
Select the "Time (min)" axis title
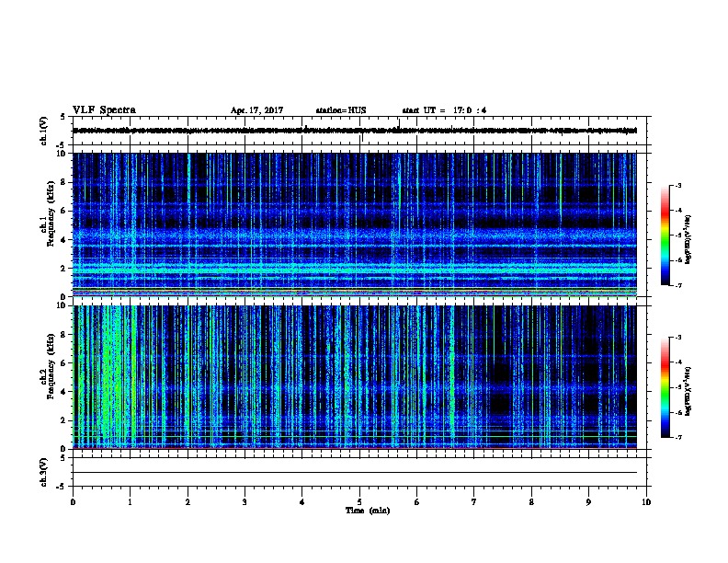click(368, 511)
